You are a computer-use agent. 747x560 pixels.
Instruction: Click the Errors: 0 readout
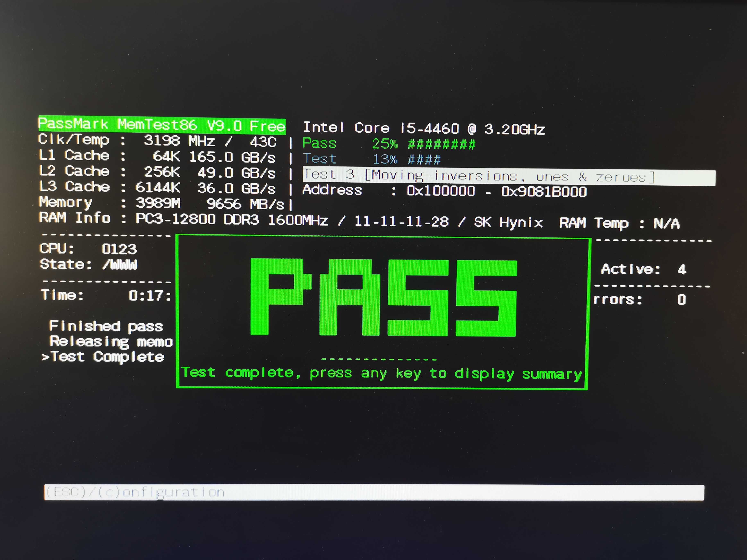point(640,299)
